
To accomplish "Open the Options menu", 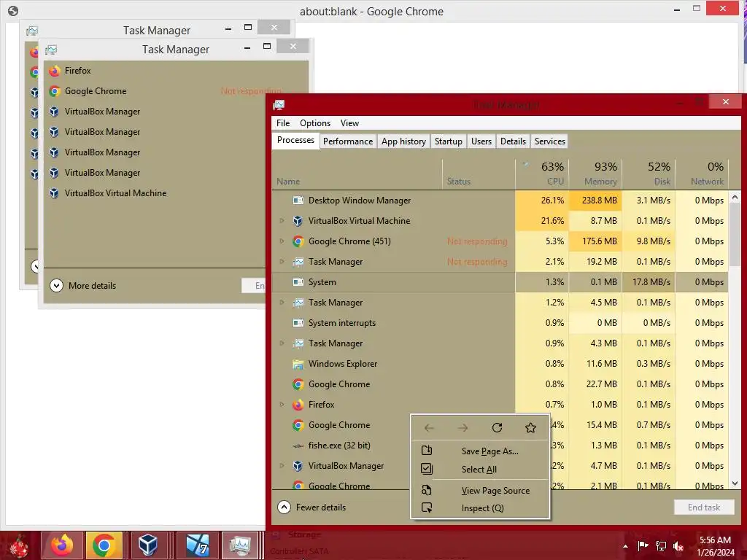I will tap(315, 122).
